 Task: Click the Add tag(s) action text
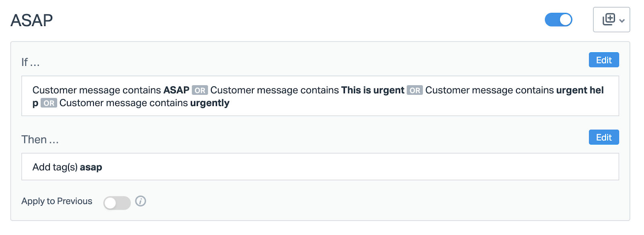(55, 167)
